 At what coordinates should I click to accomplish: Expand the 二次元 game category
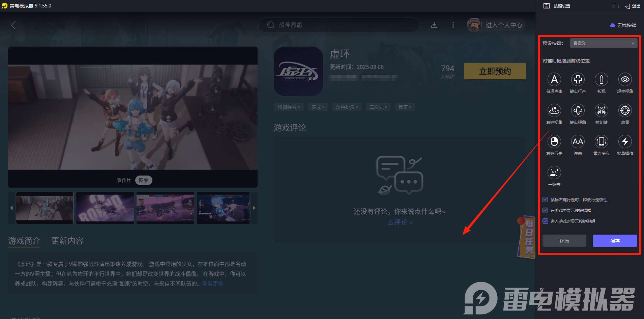[378, 107]
